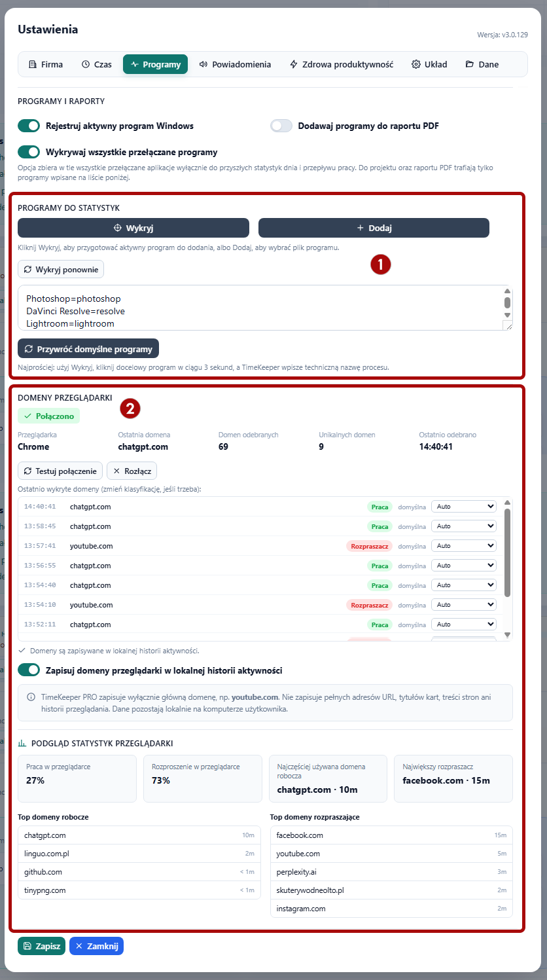Viewport: 547px width, 980px height.
Task: Click the bar chart icon beside Podgląd statystyk
Action: point(22,743)
